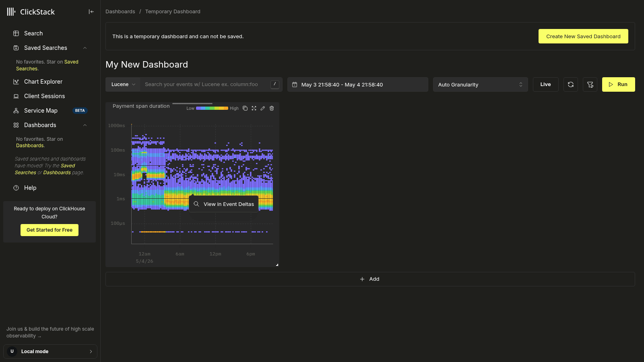Open the Auto Granularity dropdown
644x362 pixels.
(481, 84)
